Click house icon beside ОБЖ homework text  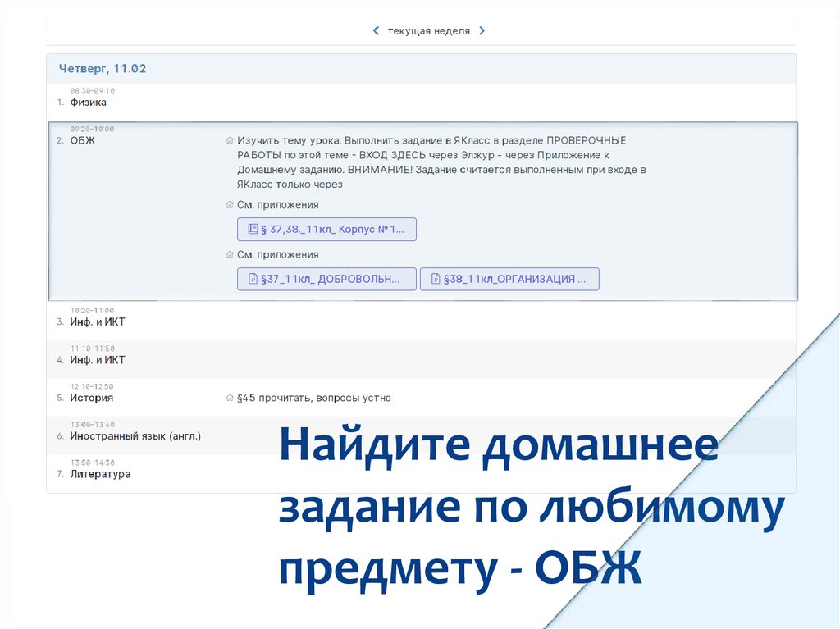pos(230,141)
